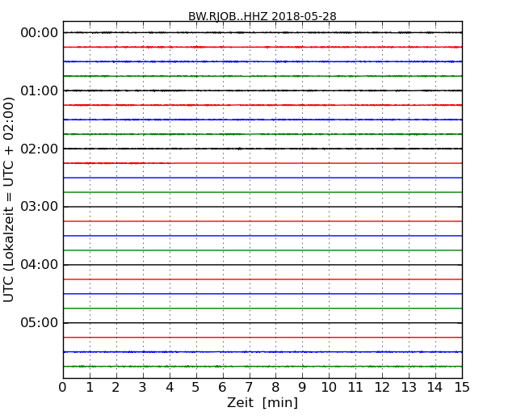525x420 pixels.
Task: Select x-axis tick label 1
Action: click(90, 388)
